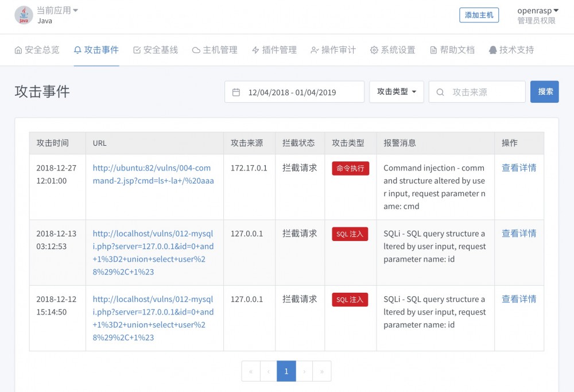Click the 攻击事件 page heading
Screen dimensions: 574x392
coord(42,91)
